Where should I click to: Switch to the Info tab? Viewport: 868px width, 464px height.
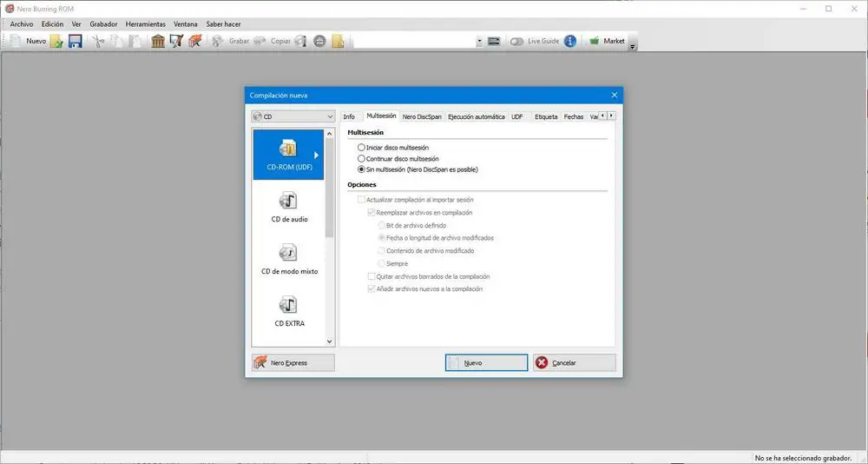click(x=349, y=117)
